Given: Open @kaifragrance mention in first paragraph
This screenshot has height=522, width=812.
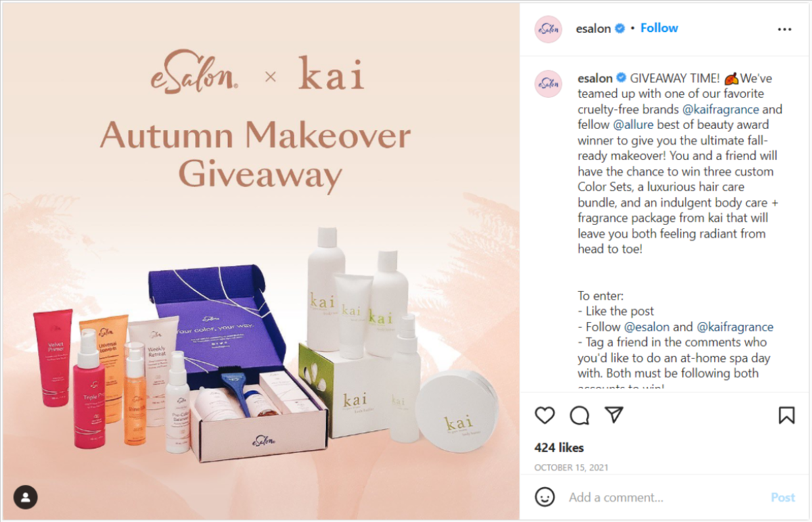Looking at the screenshot, I should tap(721, 109).
